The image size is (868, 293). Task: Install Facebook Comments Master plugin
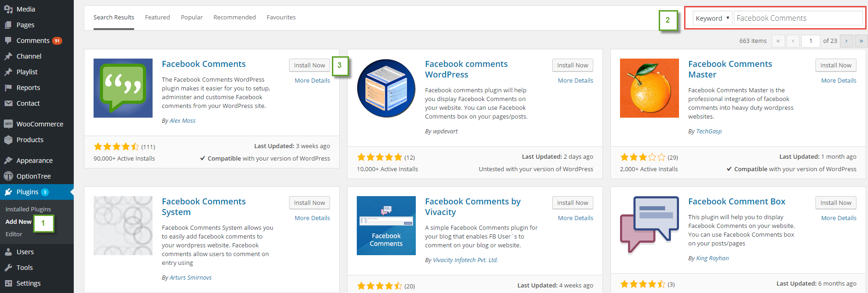point(836,66)
